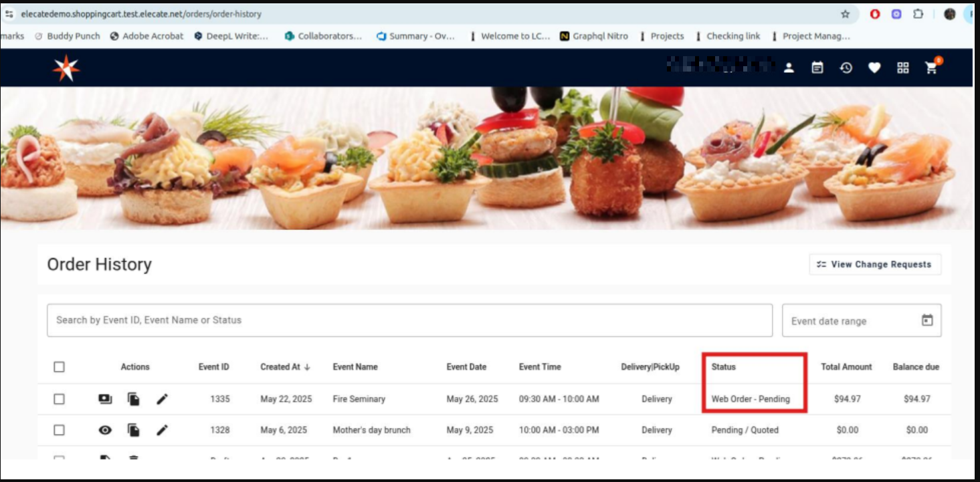980x482 pixels.
Task: Click the star logo in header
Action: 66,68
